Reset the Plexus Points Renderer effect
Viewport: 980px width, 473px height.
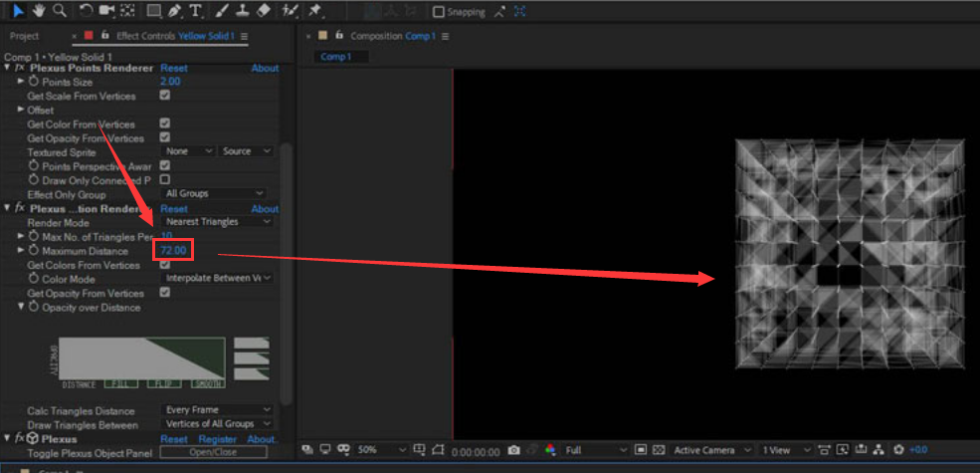pyautogui.click(x=174, y=69)
